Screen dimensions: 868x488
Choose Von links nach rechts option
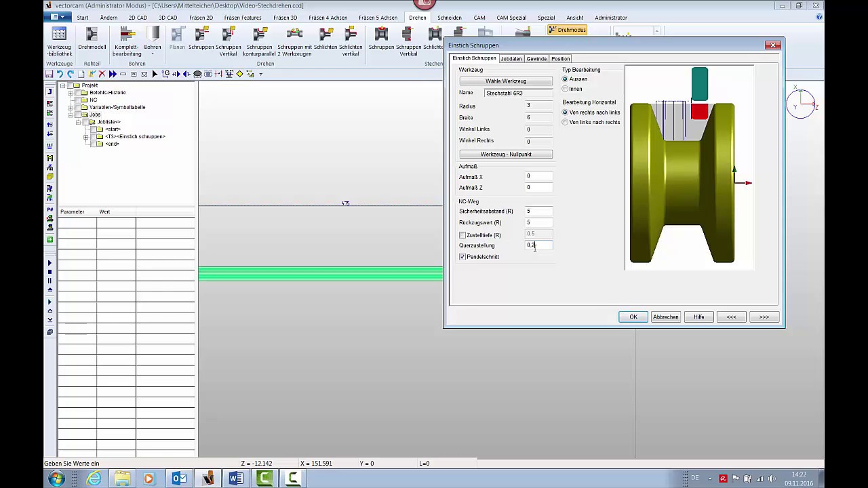(565, 122)
